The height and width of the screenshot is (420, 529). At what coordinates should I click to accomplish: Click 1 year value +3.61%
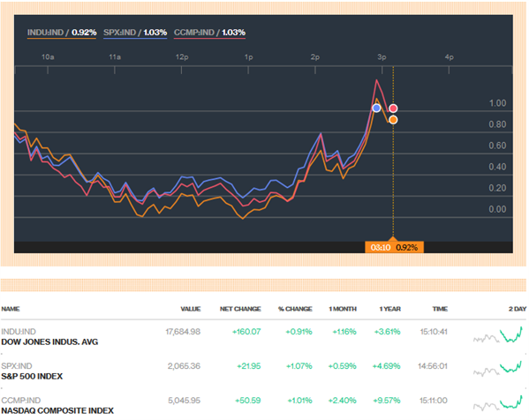[x=387, y=332]
